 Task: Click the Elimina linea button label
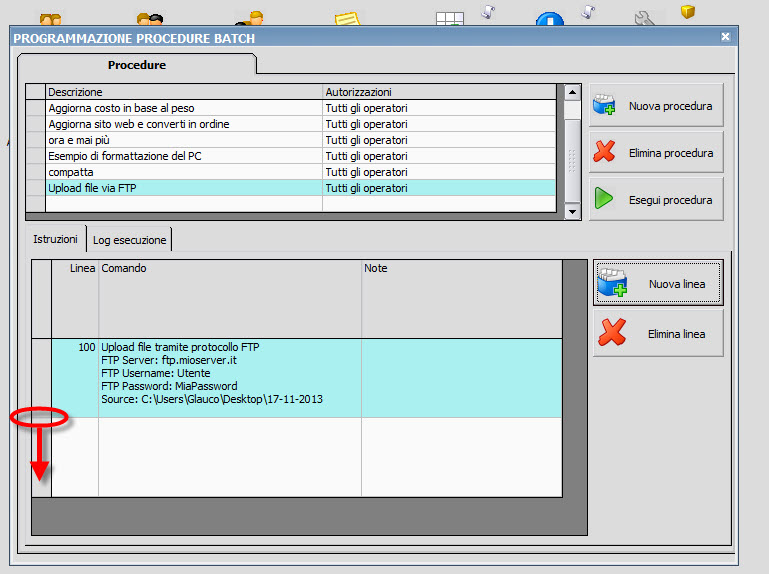point(676,334)
